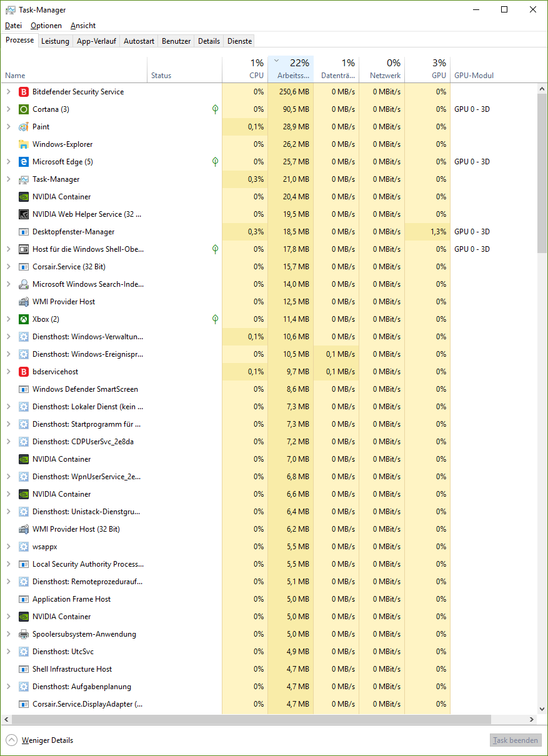Click the horizontal scrollbar right arrow
The height and width of the screenshot is (756, 548).
532,720
